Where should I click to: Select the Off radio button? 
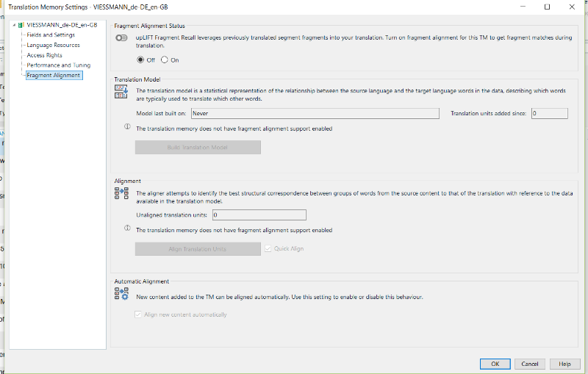(140, 60)
